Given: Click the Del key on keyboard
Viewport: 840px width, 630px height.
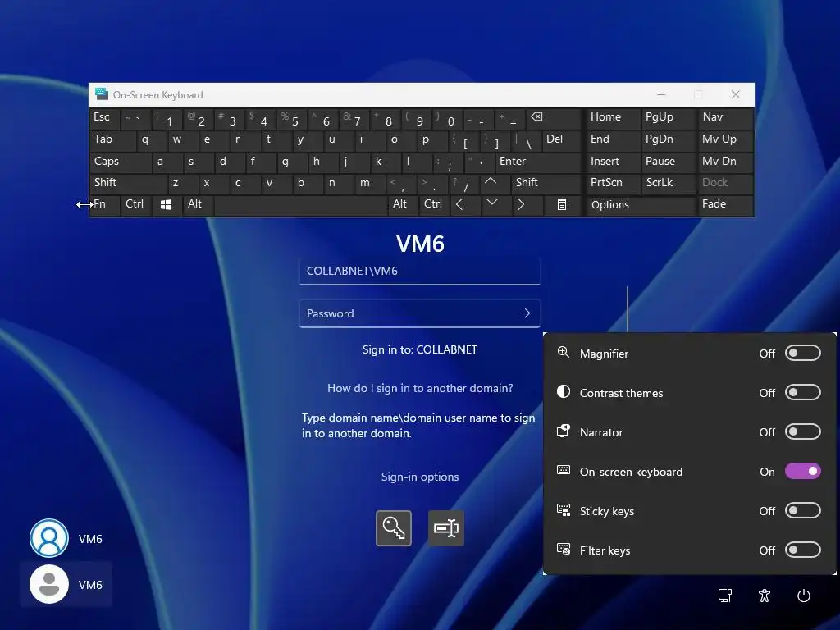Looking at the screenshot, I should 561,139.
